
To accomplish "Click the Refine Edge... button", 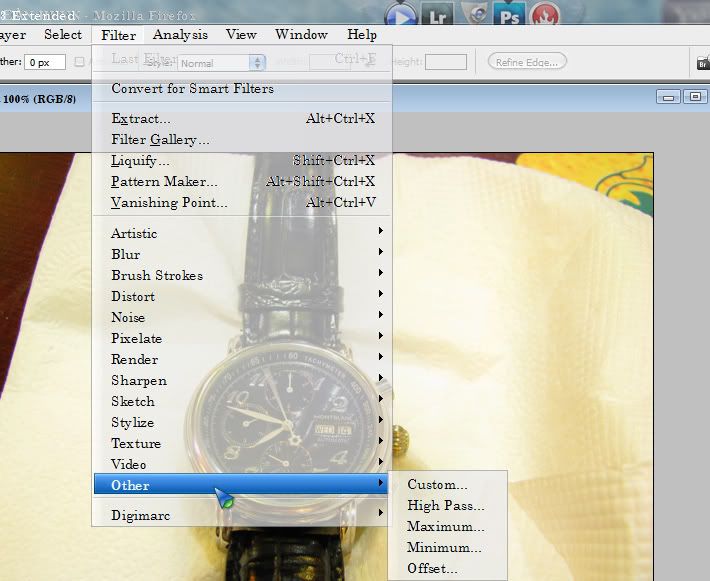I will click(x=527, y=62).
